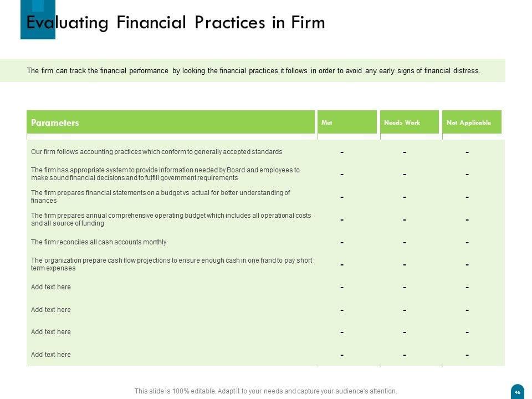The image size is (532, 399).
Task: Click the Needs Work column header
Action: tap(410, 122)
